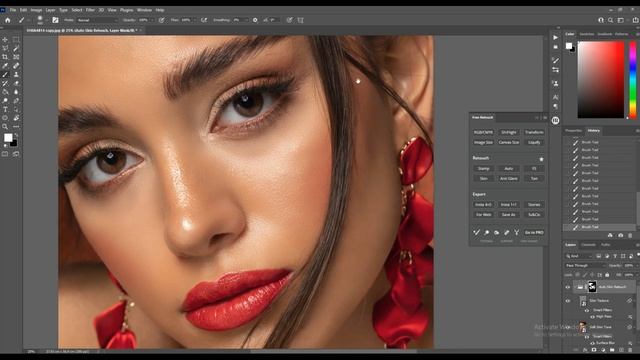Click the Go to PRO button
The height and width of the screenshot is (360, 640).
click(x=534, y=232)
